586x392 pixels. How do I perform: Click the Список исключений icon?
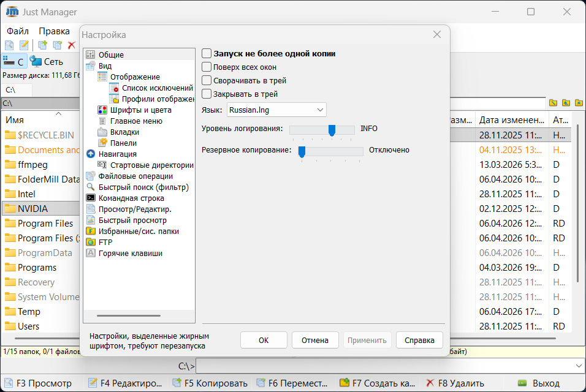[113, 88]
